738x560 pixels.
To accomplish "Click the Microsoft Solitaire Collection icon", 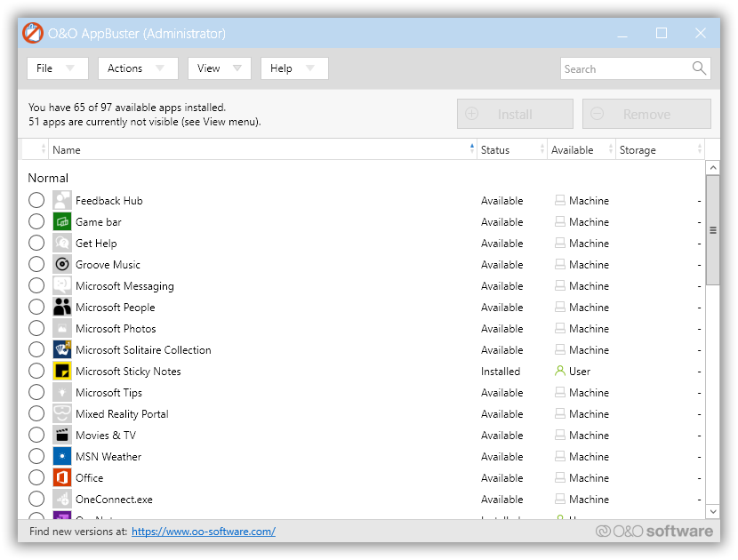I will [61, 349].
